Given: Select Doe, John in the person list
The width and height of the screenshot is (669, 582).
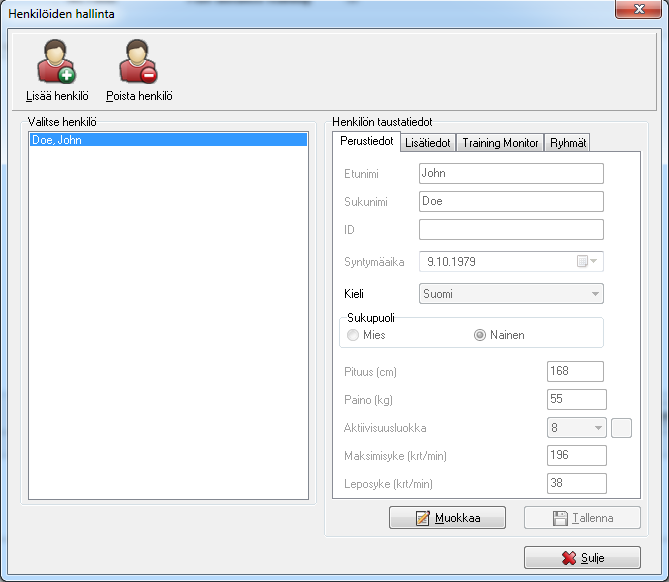Looking at the screenshot, I should pos(169,140).
